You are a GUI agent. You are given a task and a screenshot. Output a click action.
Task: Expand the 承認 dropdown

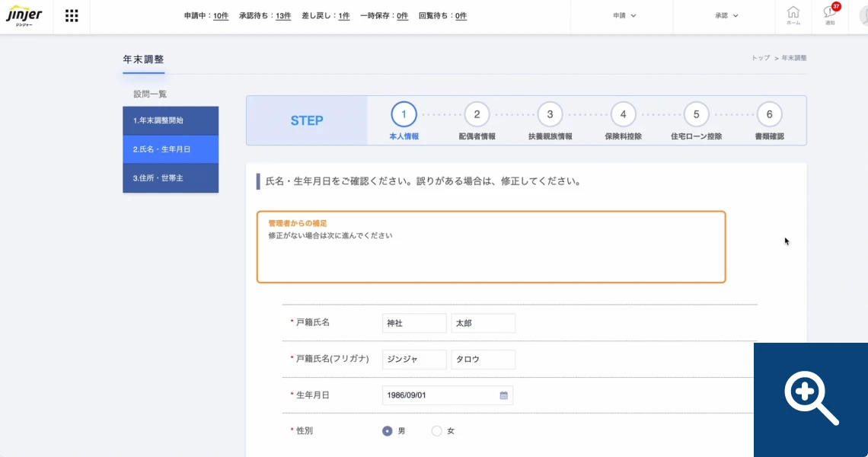[x=726, y=15]
